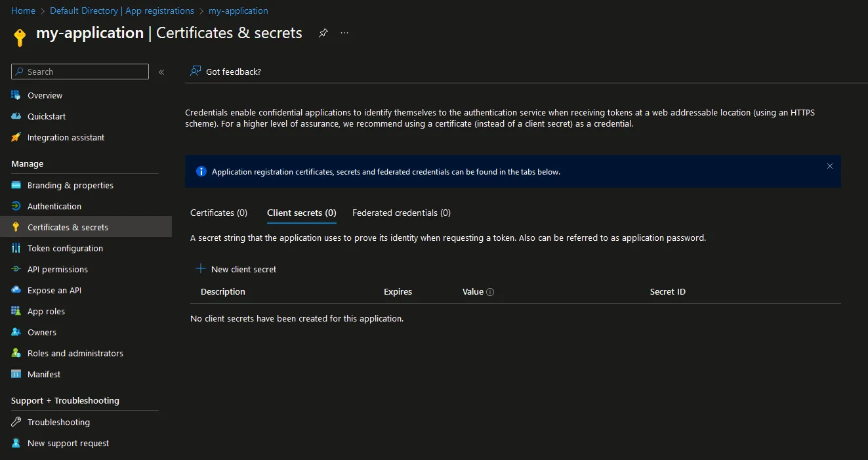The image size is (868, 460).
Task: Click the Manifest icon in sidebar
Action: click(x=16, y=374)
